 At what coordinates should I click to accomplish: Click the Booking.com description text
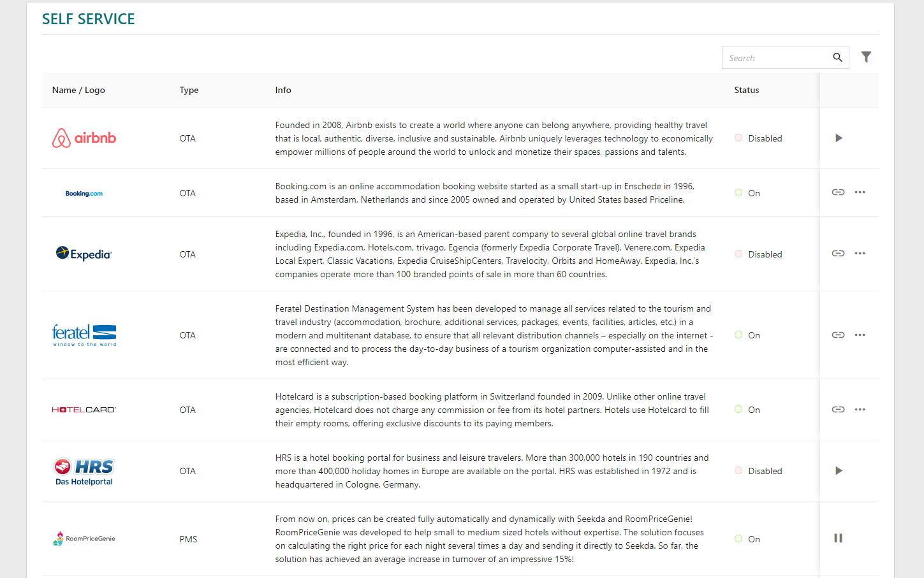485,193
